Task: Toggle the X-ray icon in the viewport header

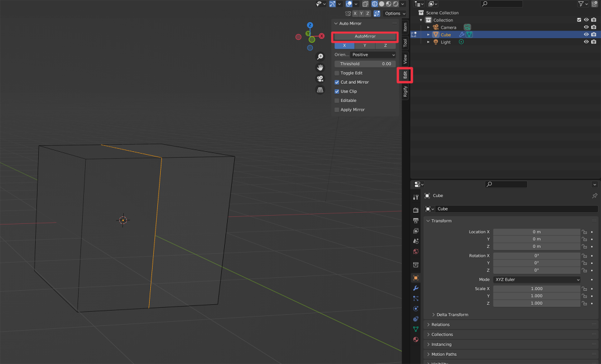Action: [x=365, y=4]
